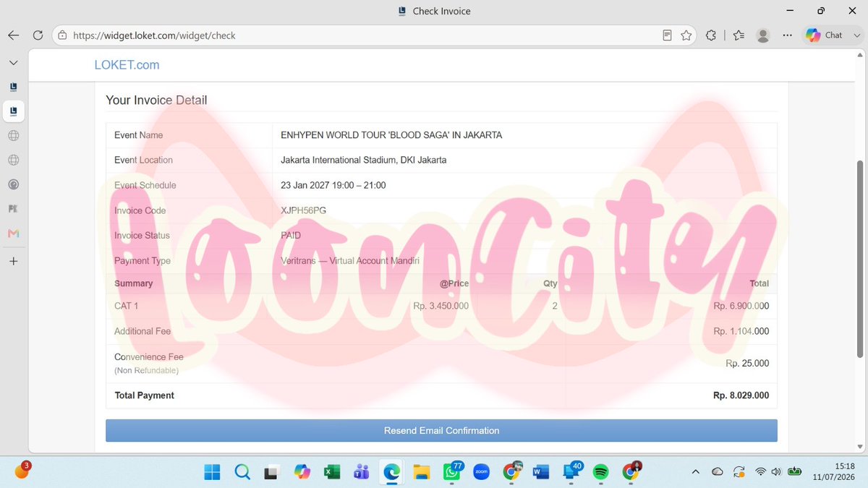Switch to the upper globe-icon vertical tab
This screenshot has width=868, height=488.
[x=13, y=136]
